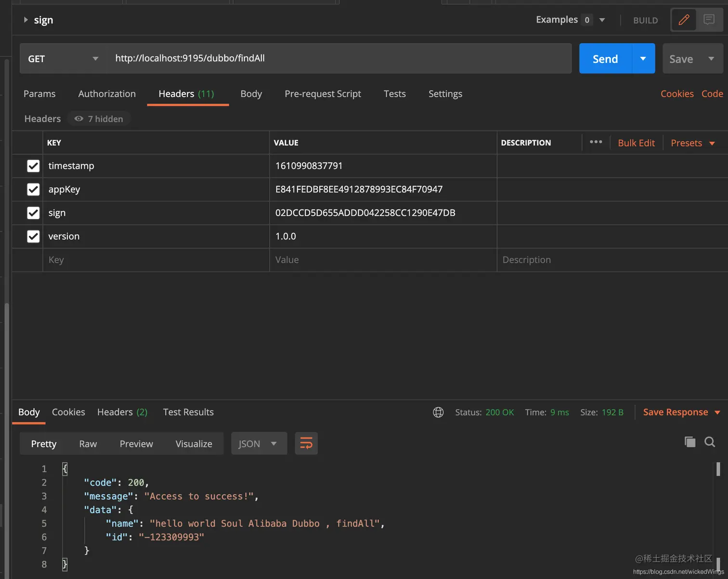Image resolution: width=728 pixels, height=579 pixels.
Task: Click the timestamp key cell
Action: (156, 166)
